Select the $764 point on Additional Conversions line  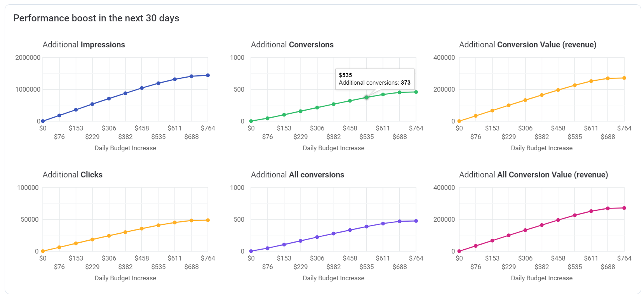tap(416, 92)
